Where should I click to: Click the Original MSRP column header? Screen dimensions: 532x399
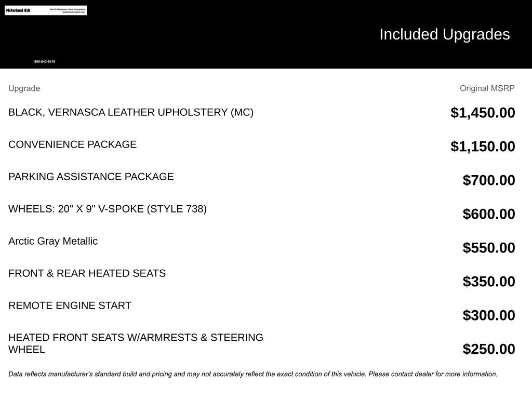[x=487, y=88]
